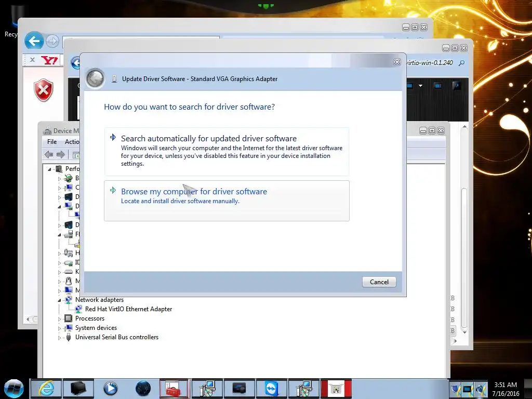Click the Processors chip icon
The width and height of the screenshot is (532, 399).
69,318
